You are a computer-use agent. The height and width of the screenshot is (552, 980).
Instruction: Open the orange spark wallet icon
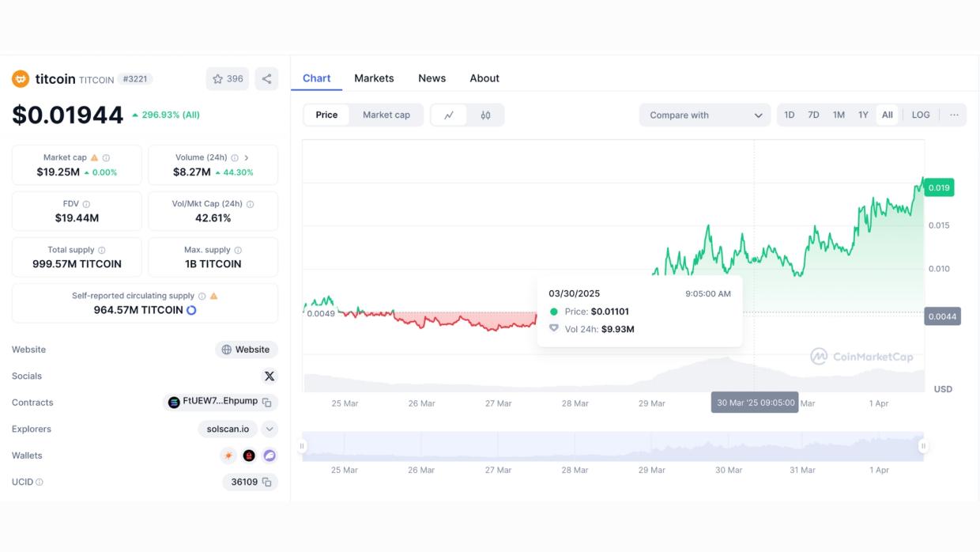tap(228, 456)
